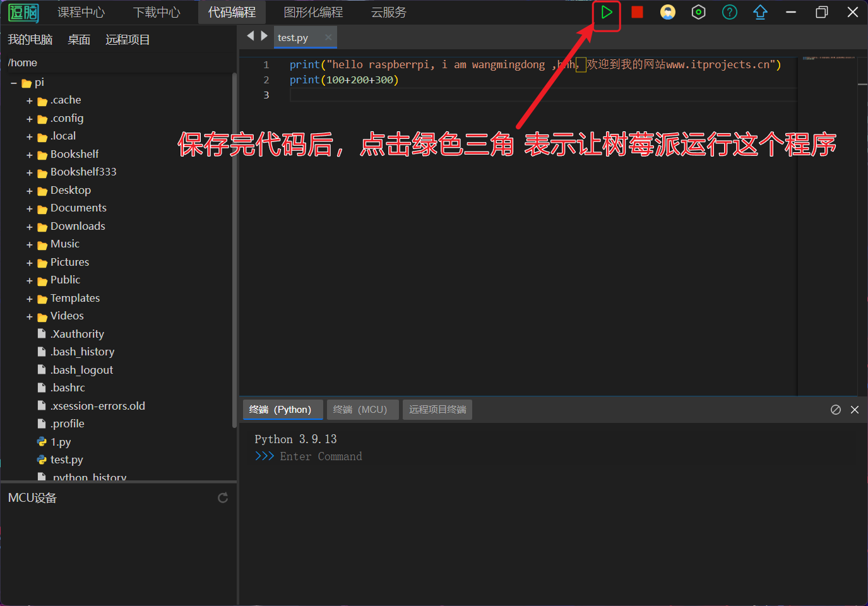868x606 pixels.
Task: Click the MCU设备 panel header
Action: (x=32, y=498)
